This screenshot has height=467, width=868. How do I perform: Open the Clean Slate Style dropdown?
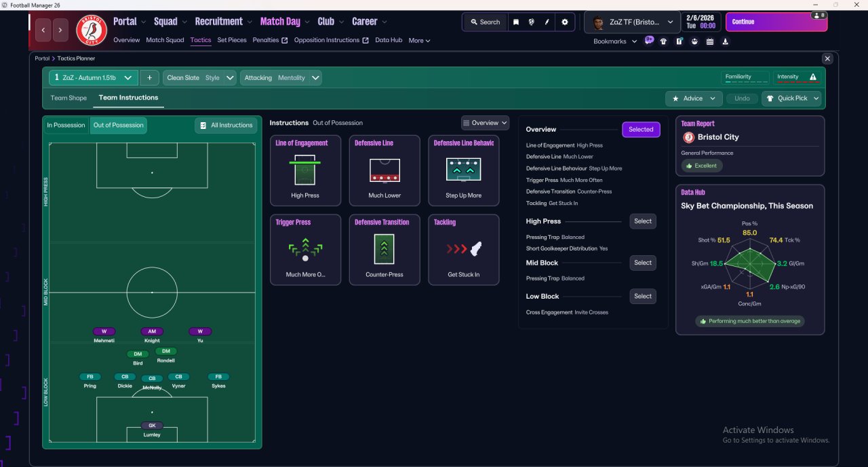coord(199,77)
